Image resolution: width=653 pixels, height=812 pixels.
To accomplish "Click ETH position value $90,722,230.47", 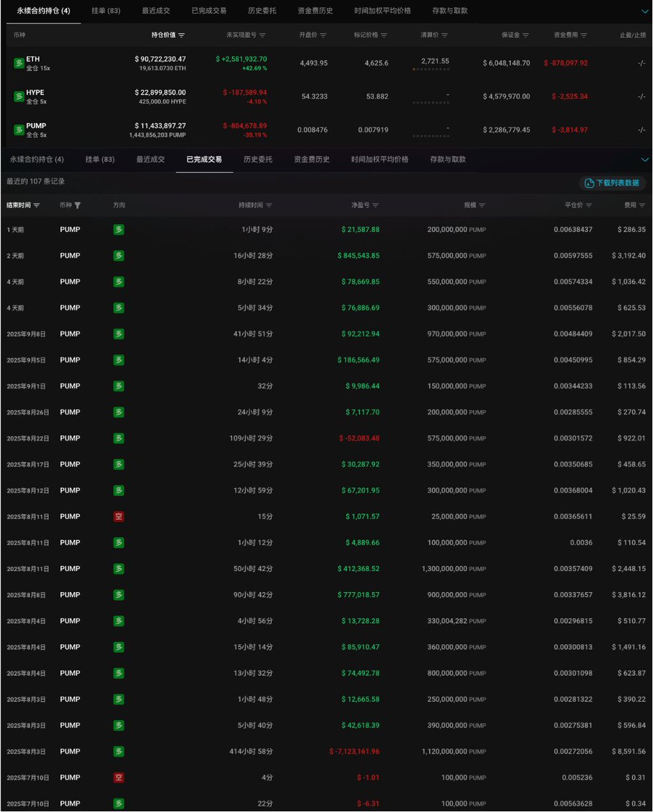I will pos(160,60).
